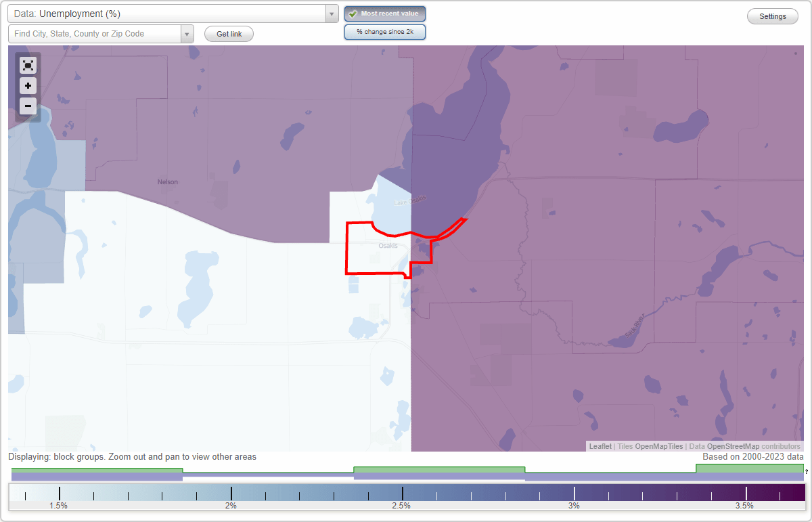
Task: Open the OpenStreetMap contributors link
Action: 733,446
